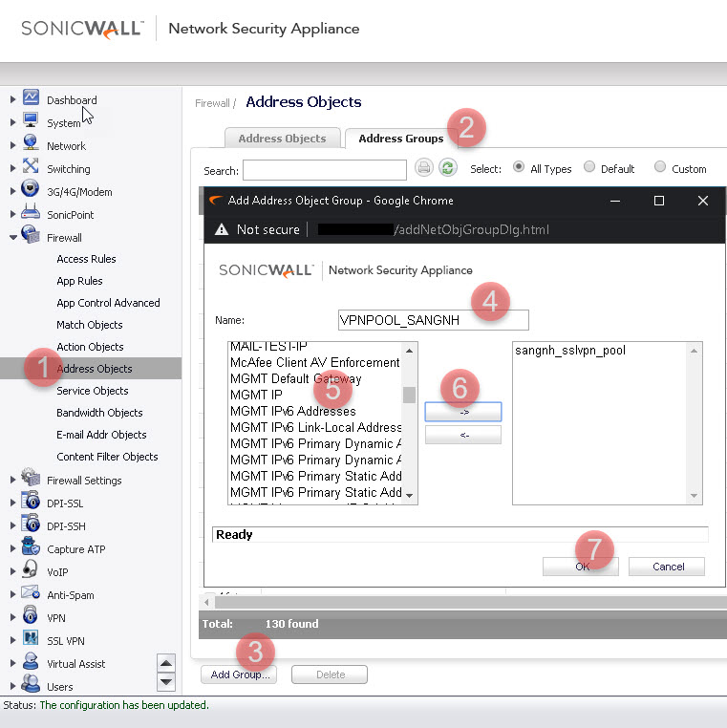Image resolution: width=727 pixels, height=728 pixels.
Task: Click the green refresh icon
Action: pyautogui.click(x=448, y=167)
